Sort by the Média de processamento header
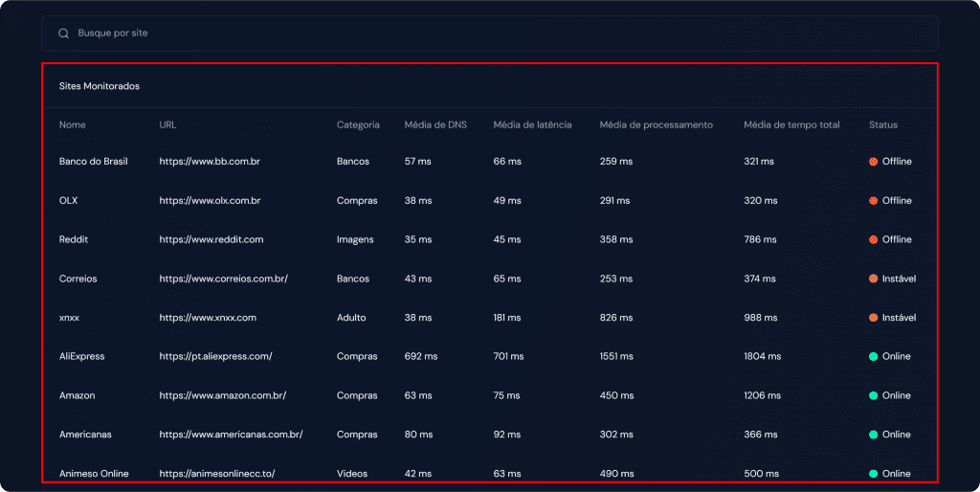 (657, 125)
